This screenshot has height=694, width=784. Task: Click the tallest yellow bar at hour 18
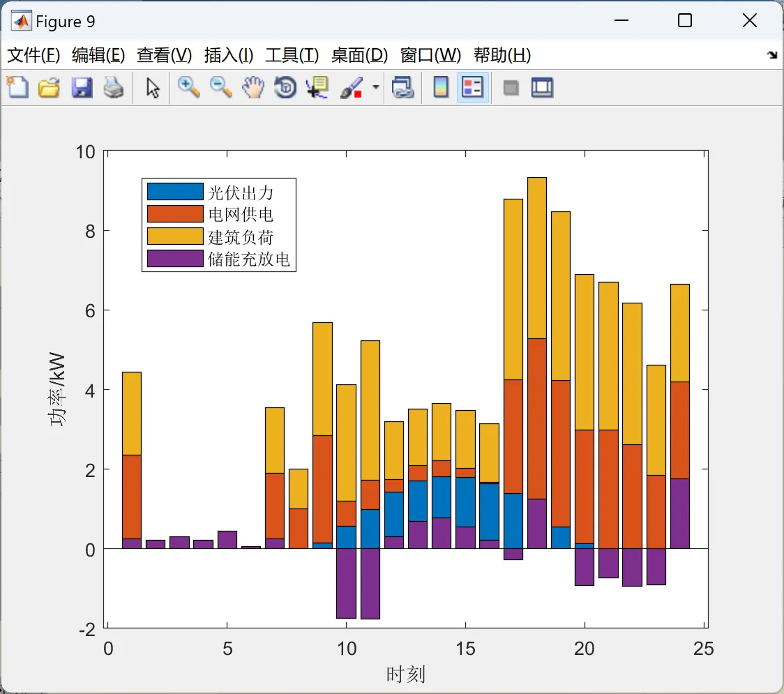[537, 258]
